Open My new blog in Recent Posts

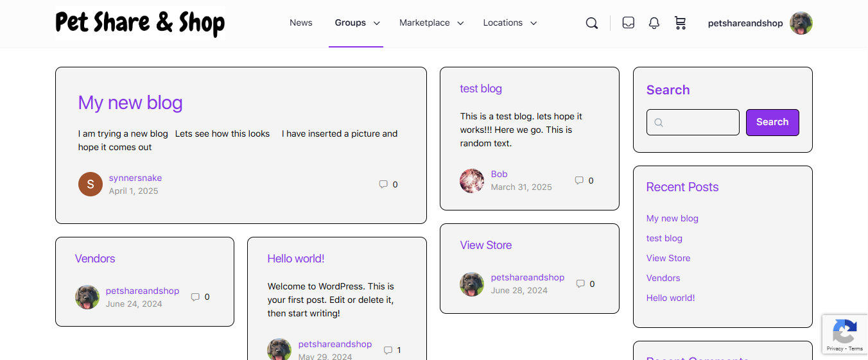672,218
